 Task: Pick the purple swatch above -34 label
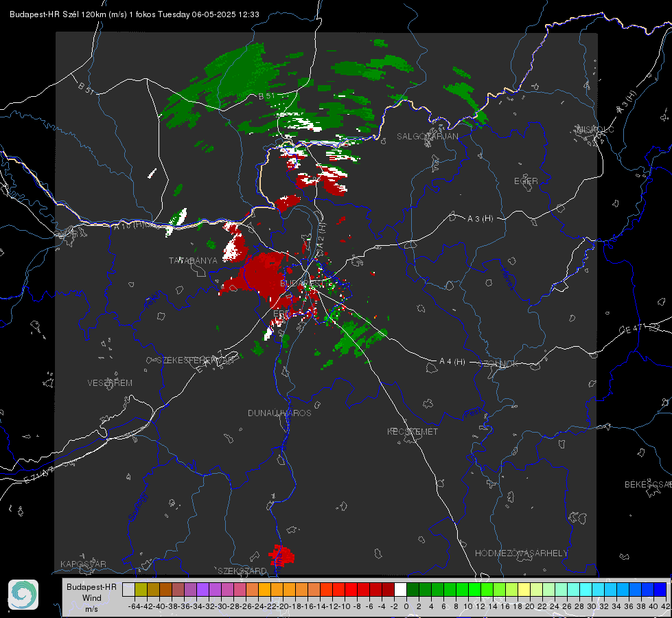(202, 589)
